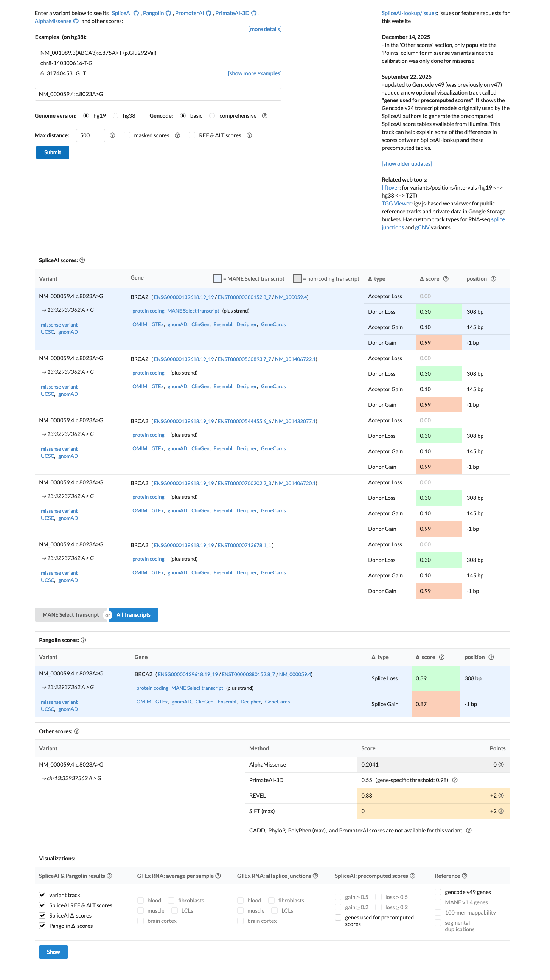Image resolution: width=550 pixels, height=980 pixels.
Task: Click the Pangolin Δ score column help icon
Action: pyautogui.click(x=442, y=657)
